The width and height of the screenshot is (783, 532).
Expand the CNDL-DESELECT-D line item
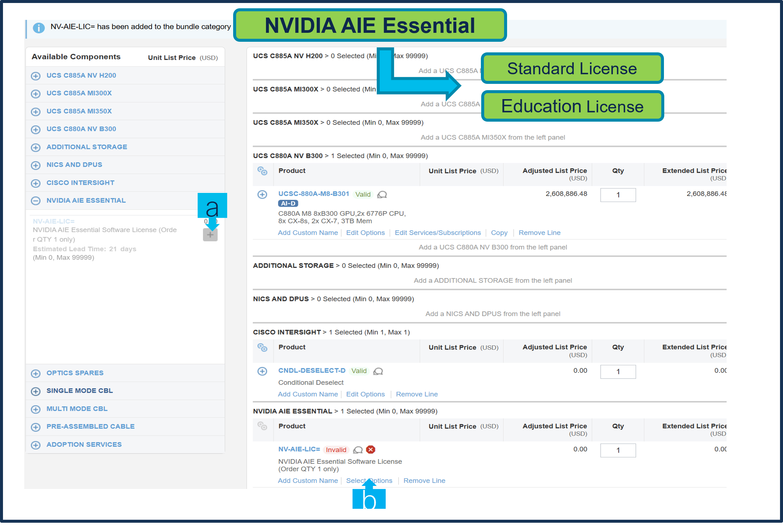(x=262, y=371)
